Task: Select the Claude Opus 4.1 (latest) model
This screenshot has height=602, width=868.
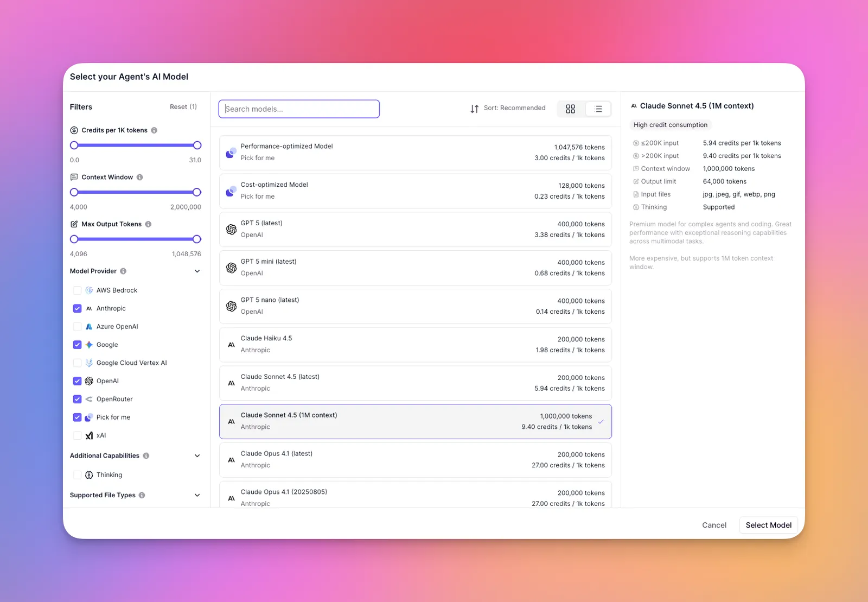Action: pyautogui.click(x=416, y=460)
